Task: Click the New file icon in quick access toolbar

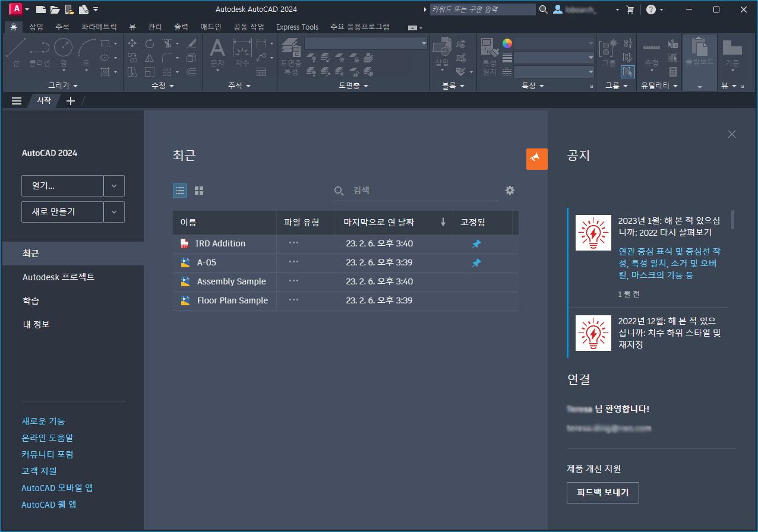Action: [40, 9]
